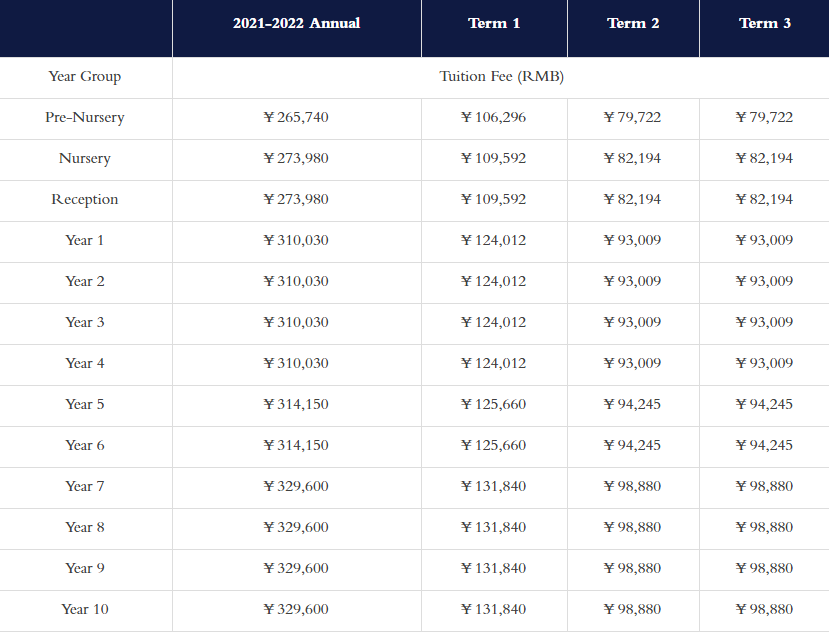Click the Pre-Nursery row label
829x632 pixels.
click(x=85, y=117)
